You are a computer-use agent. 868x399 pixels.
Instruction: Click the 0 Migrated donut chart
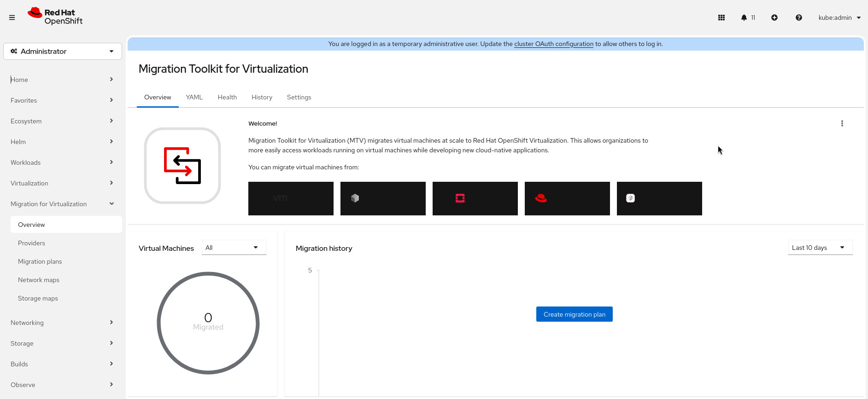pos(208,323)
